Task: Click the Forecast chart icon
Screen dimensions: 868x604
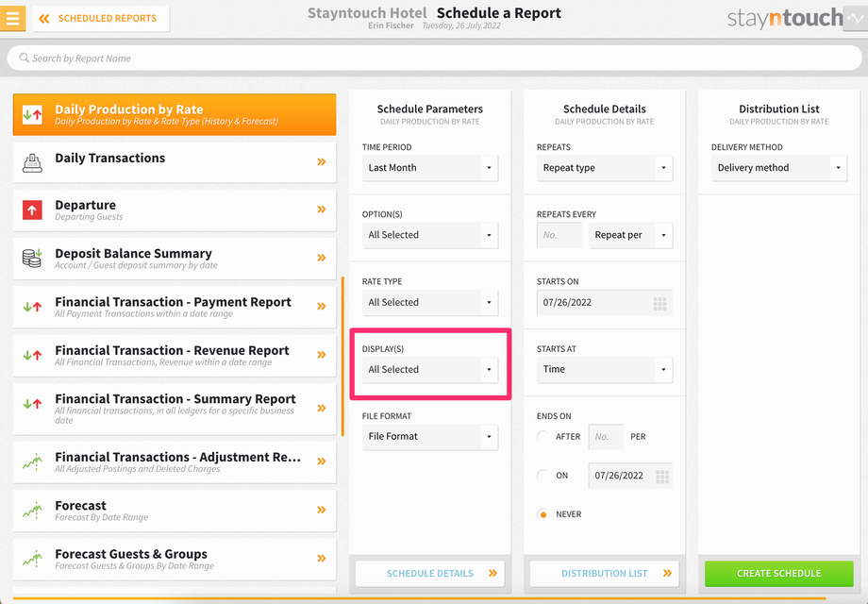Action: click(32, 510)
